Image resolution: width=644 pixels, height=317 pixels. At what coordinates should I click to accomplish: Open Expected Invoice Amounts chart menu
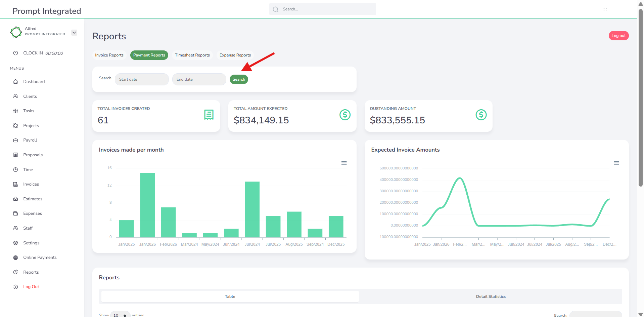click(616, 163)
